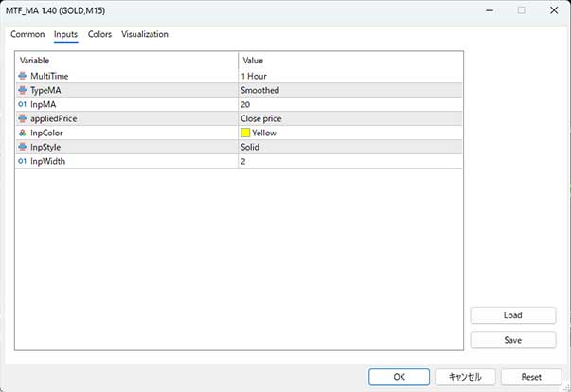Screen dimensions: 571x392
Task: Minimize the MTF_MA dialog window
Action: (x=490, y=10)
